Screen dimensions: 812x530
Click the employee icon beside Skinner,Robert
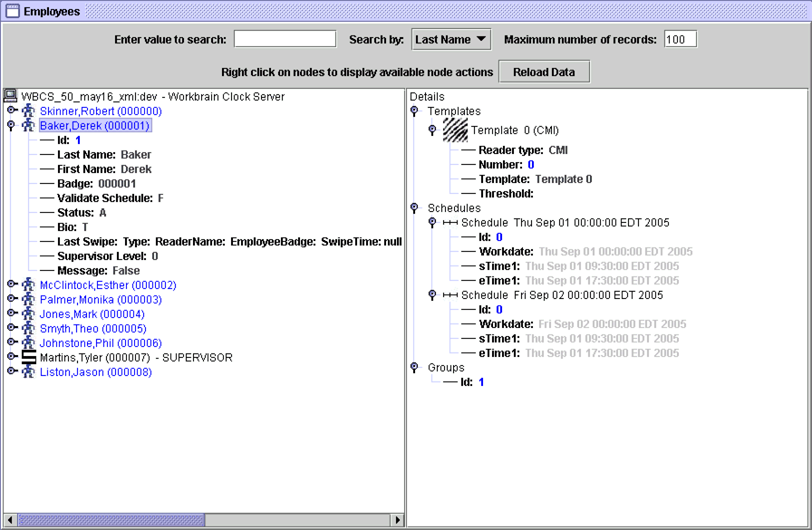coord(28,111)
